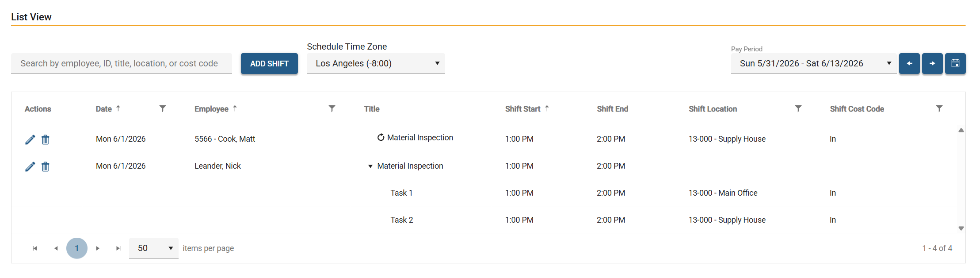
Task: Click the recurring icon beside Cook's Material Inspection
Action: coord(381,137)
